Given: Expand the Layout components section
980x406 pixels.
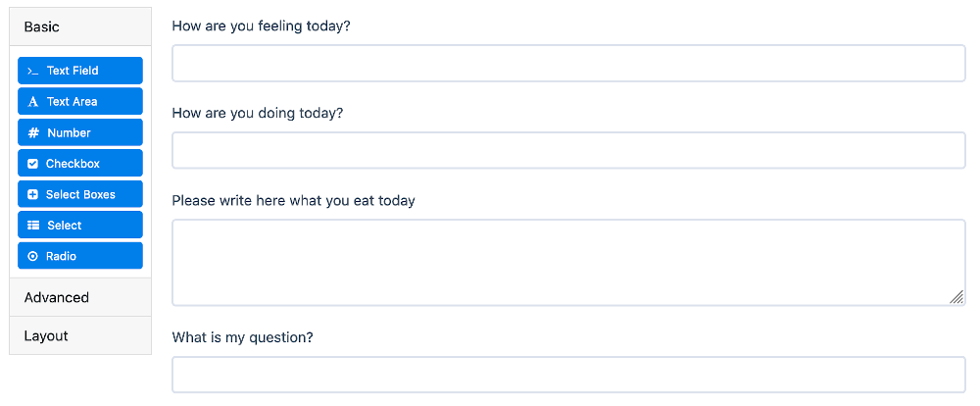Looking at the screenshot, I should (x=80, y=336).
